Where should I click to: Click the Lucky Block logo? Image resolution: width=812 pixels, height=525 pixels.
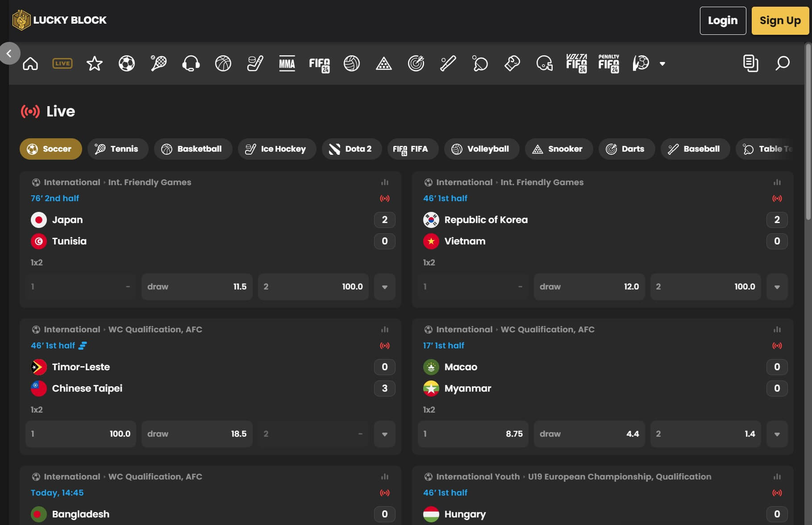(59, 20)
